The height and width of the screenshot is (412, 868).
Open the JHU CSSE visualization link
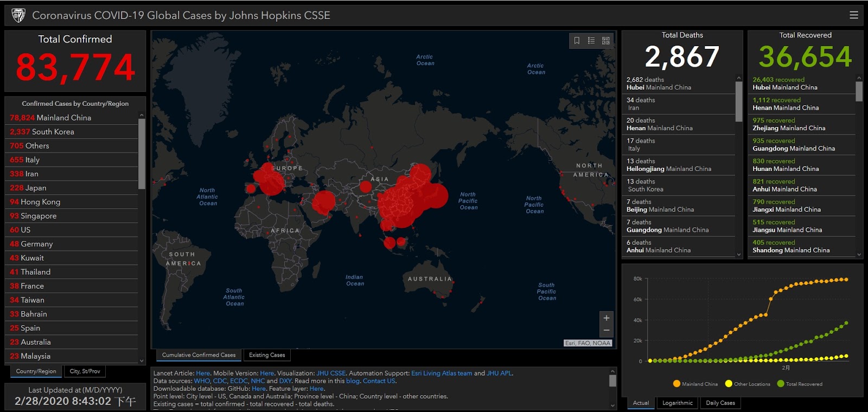point(331,373)
